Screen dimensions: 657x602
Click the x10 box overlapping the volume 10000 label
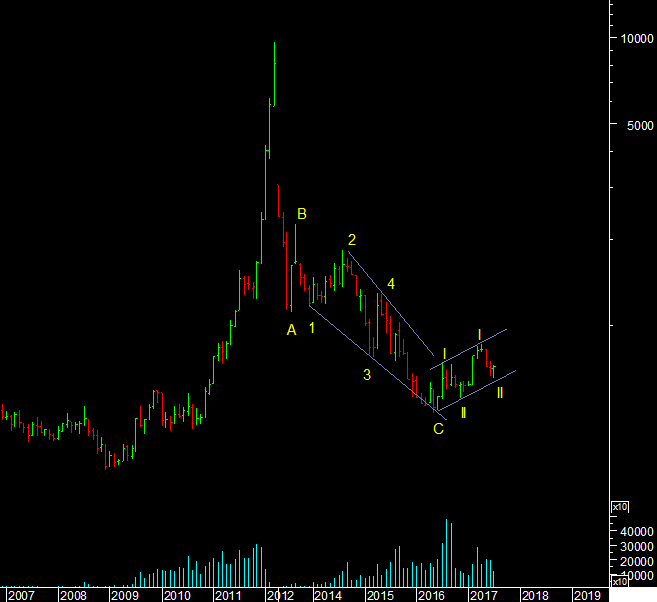point(620,582)
